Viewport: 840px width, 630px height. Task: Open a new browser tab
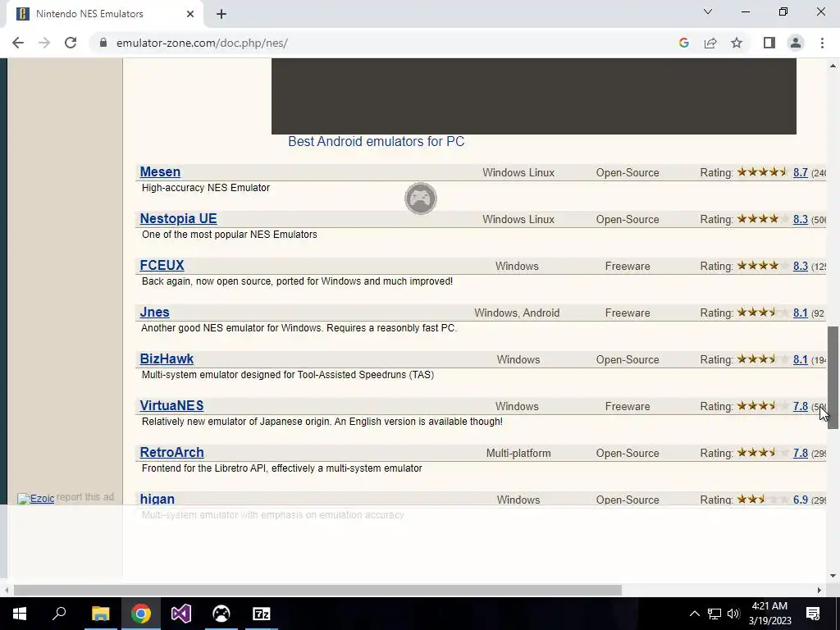[x=221, y=14]
